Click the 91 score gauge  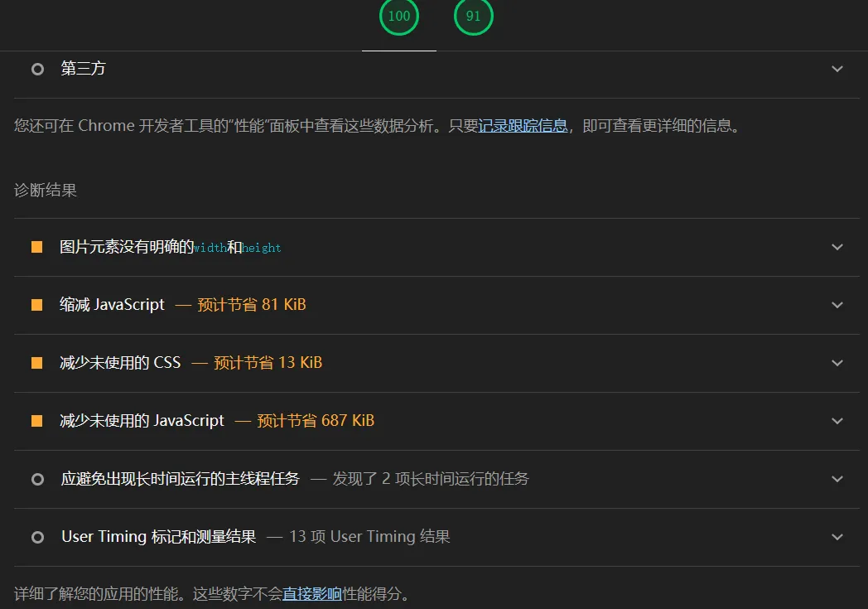tap(473, 16)
